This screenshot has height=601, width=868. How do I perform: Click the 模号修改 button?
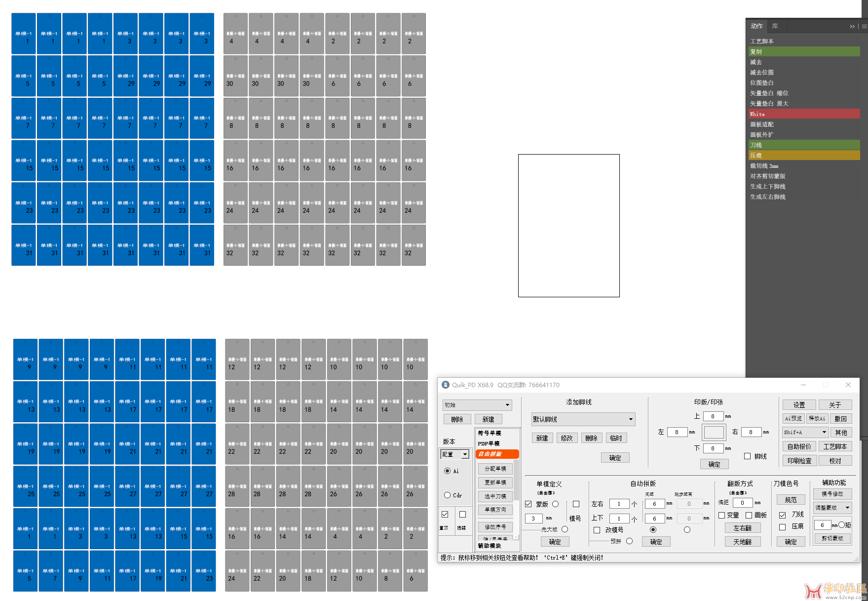pos(832,494)
